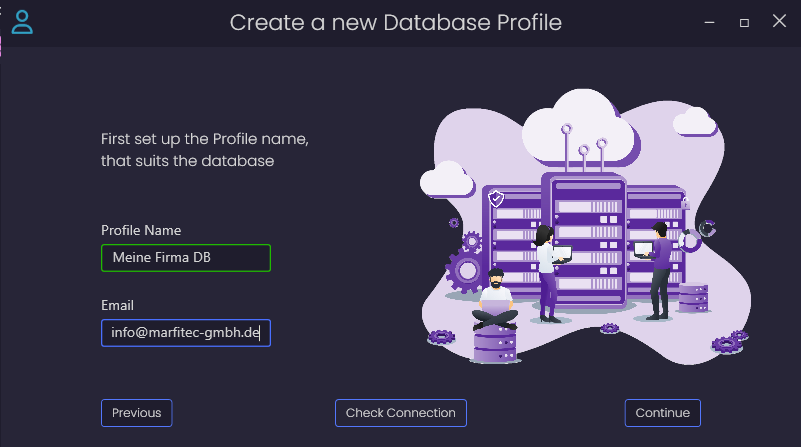Viewport: 801px width, 447px height.
Task: Click the user profile icon in title bar
Action: pyautogui.click(x=22, y=22)
